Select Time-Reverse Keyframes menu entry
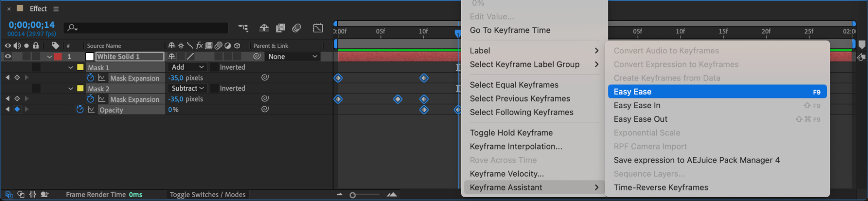The image size is (868, 201). pyautogui.click(x=660, y=188)
